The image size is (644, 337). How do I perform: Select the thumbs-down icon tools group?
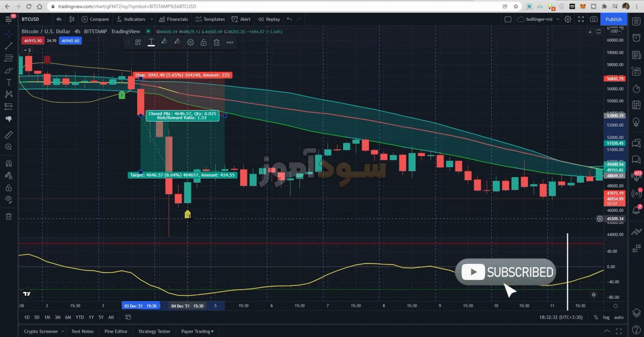click(8, 119)
